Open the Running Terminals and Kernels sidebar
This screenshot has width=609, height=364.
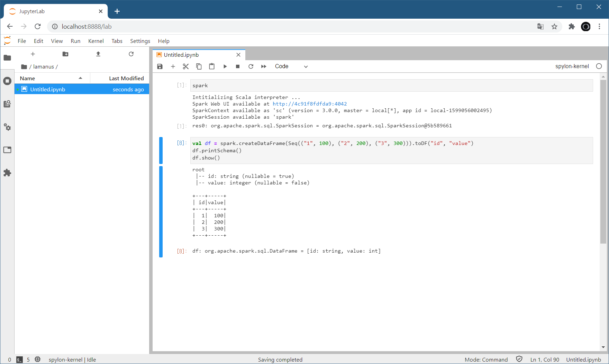pyautogui.click(x=7, y=81)
